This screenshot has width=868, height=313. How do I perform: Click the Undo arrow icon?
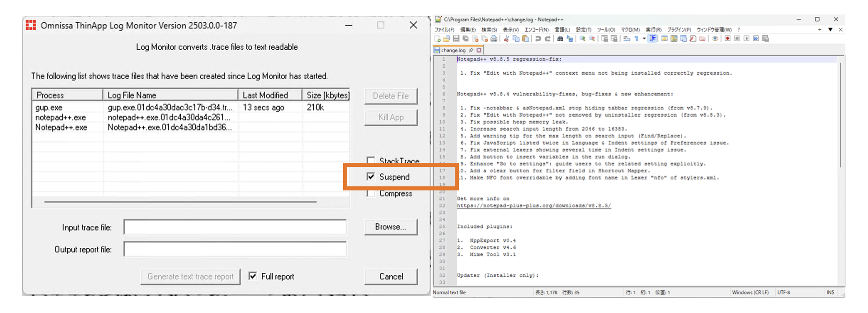click(538, 39)
